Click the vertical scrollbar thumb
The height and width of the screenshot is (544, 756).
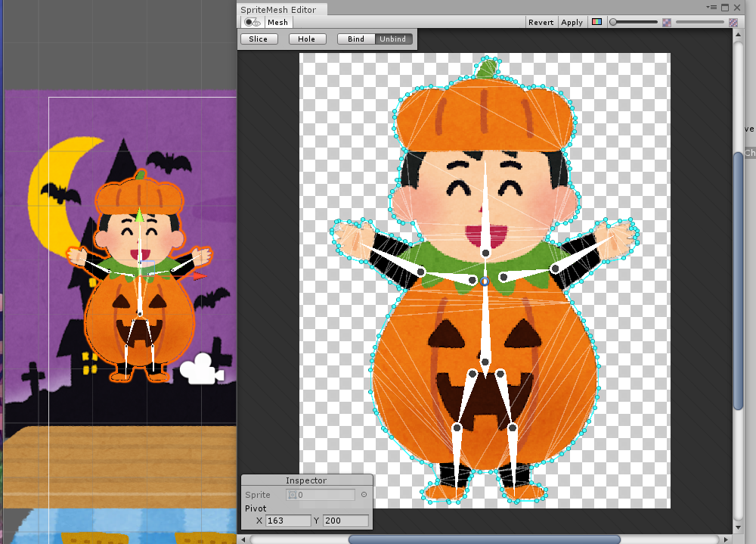[738, 281]
